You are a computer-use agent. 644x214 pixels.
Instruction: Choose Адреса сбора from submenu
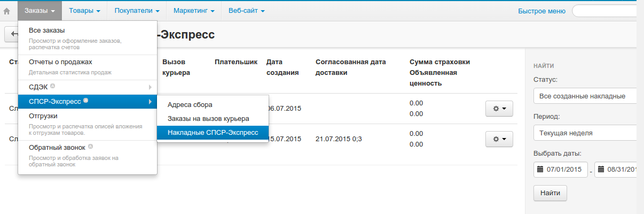(190, 104)
